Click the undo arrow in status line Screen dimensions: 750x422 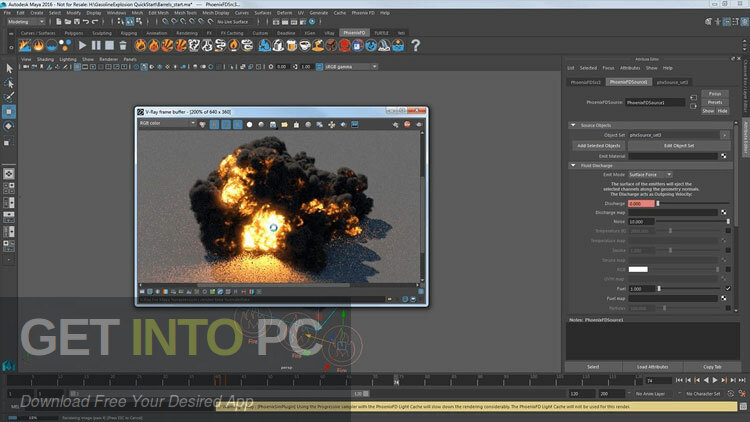click(86, 22)
